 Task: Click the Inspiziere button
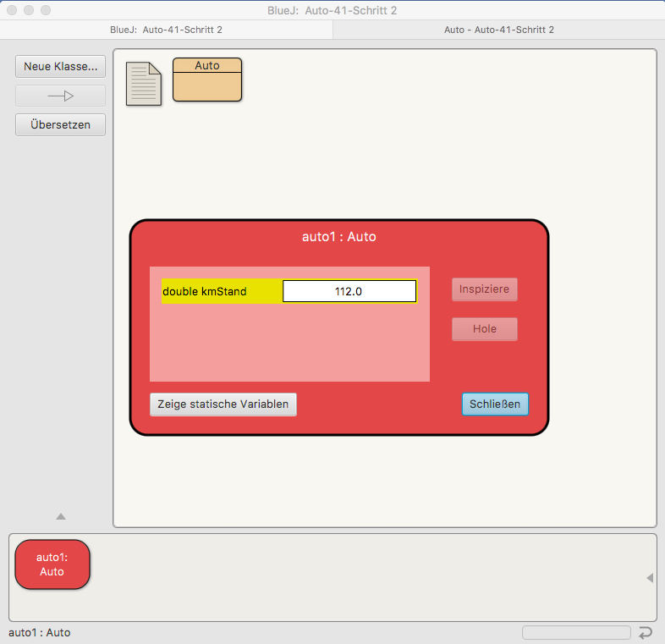[484, 289]
